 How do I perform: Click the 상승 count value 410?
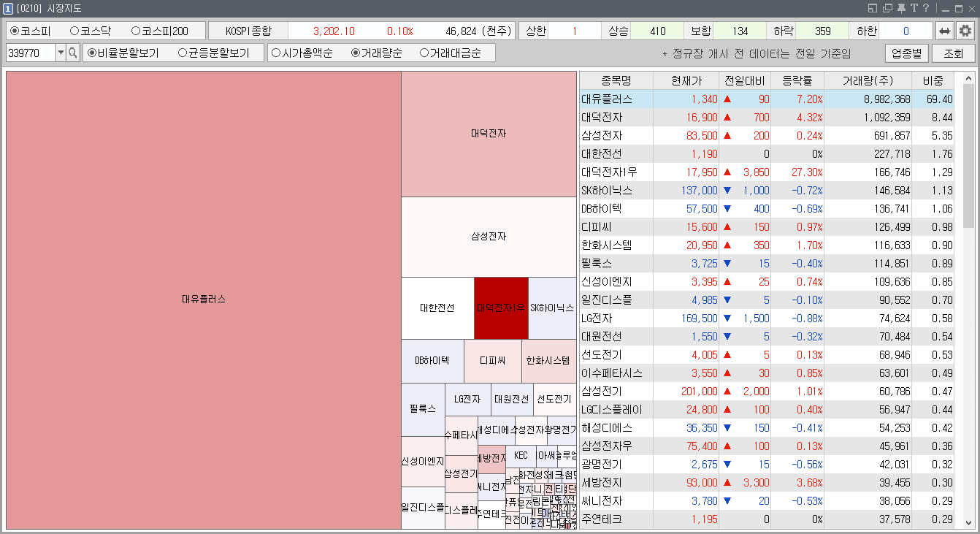(x=657, y=31)
